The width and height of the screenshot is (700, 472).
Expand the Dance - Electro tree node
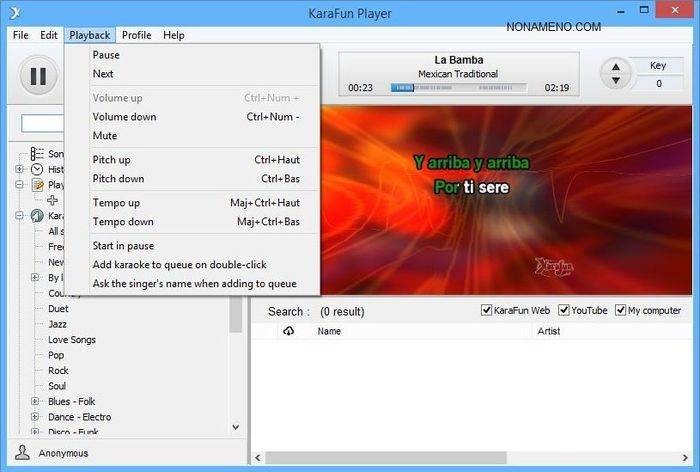tap(36, 417)
